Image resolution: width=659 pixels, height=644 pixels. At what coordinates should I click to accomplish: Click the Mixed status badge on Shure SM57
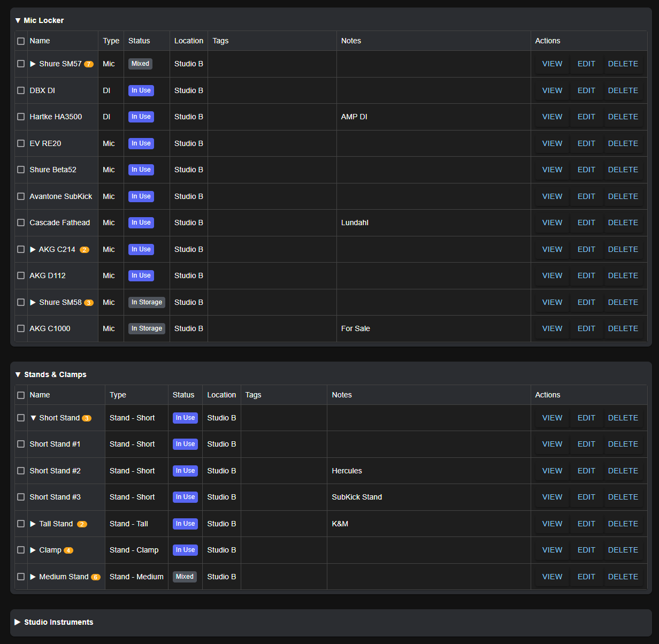pyautogui.click(x=140, y=63)
